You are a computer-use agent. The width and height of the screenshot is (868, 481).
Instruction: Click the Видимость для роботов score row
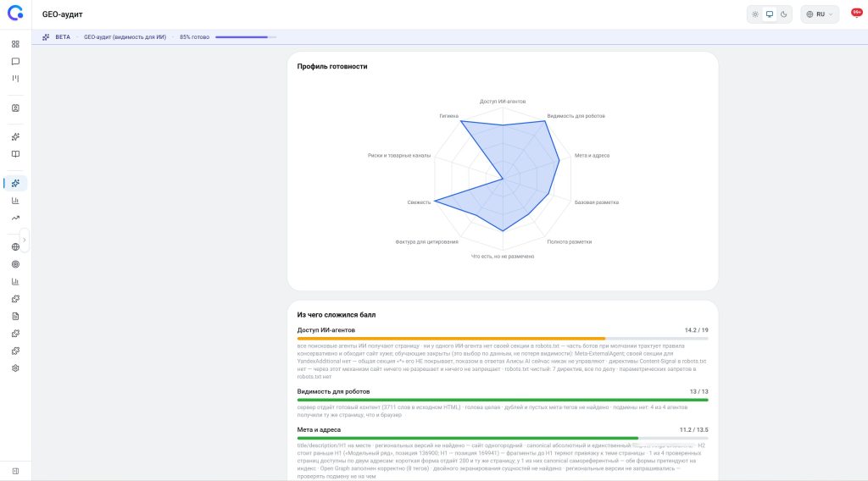coord(503,404)
